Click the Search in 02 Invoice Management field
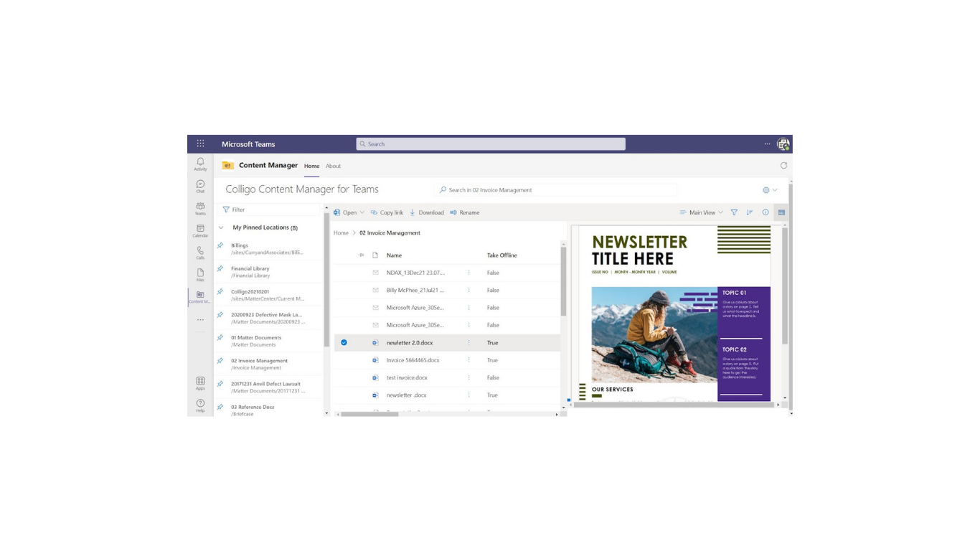The height and width of the screenshot is (551, 980). click(556, 190)
